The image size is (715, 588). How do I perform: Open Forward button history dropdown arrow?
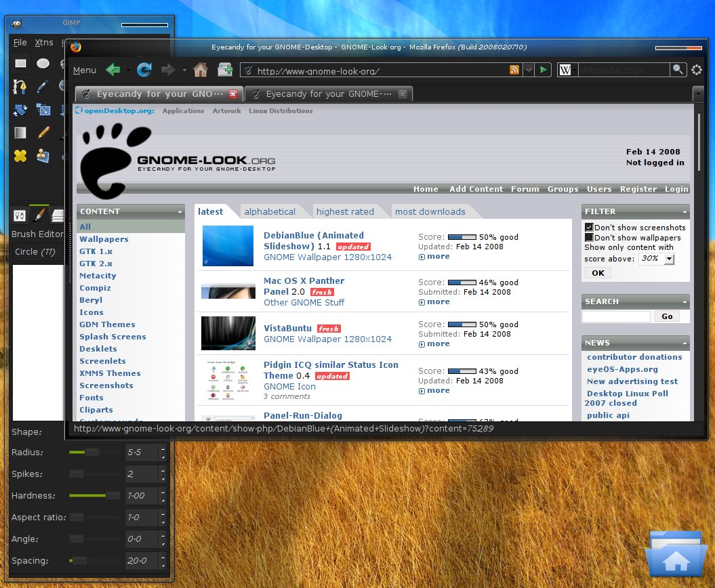pyautogui.click(x=184, y=70)
